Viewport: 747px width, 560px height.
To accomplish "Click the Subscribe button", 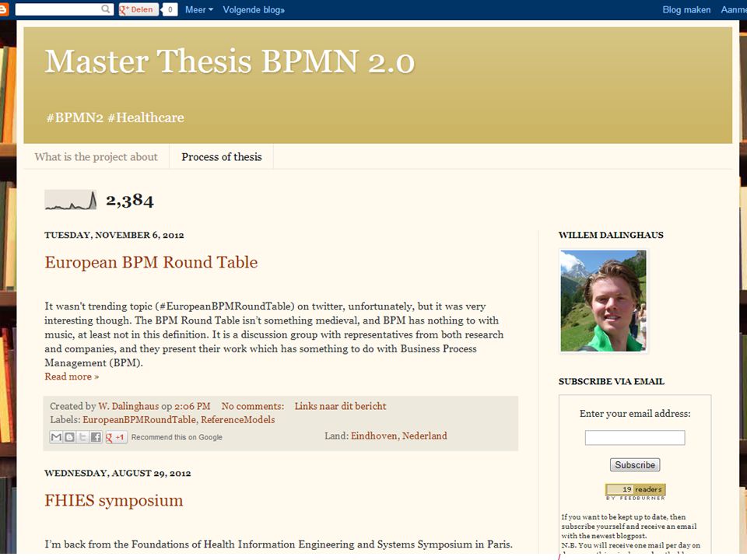I will click(635, 465).
